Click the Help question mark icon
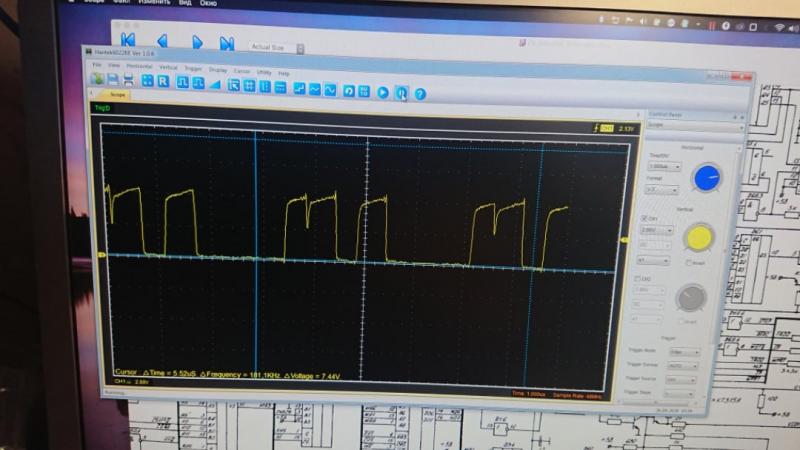 420,93
